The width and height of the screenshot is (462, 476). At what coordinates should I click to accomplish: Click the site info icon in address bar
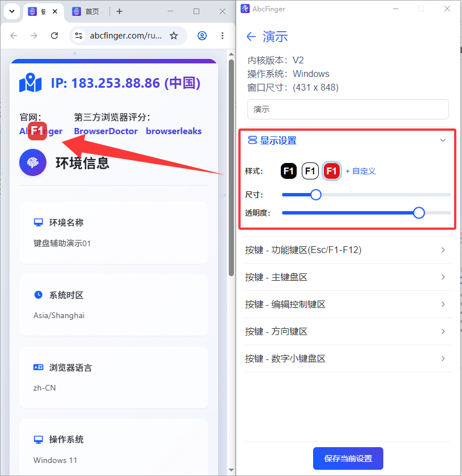coord(79,36)
